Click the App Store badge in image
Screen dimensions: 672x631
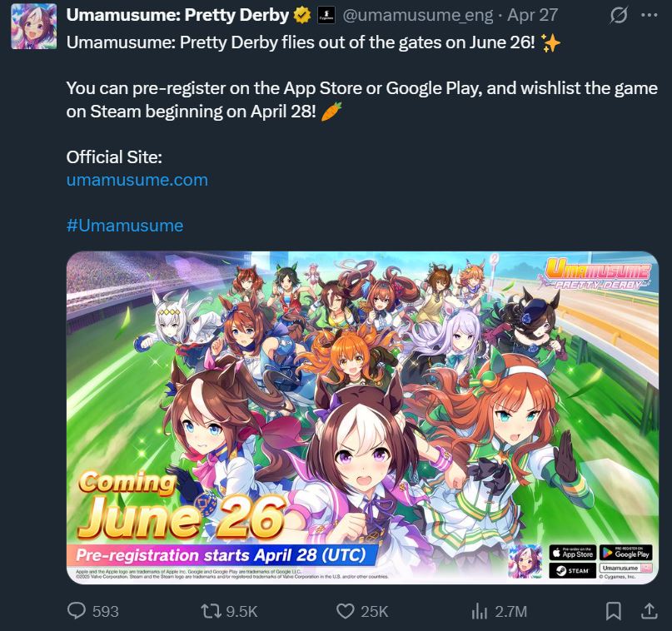pyautogui.click(x=573, y=553)
